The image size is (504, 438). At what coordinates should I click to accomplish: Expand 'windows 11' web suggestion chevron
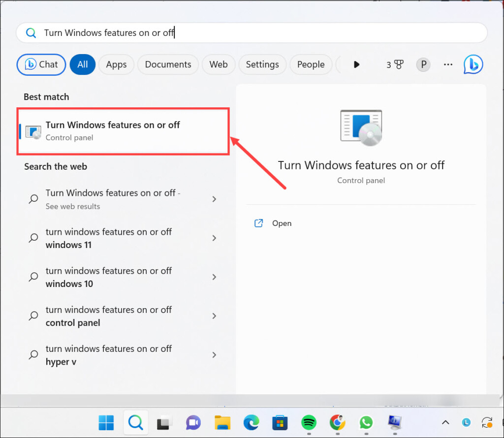214,238
